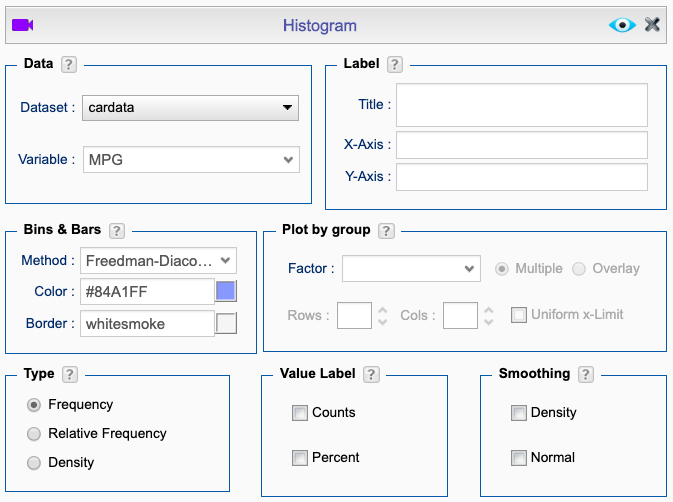Screen dimensions: 673x502
Task: Open the Factor dropdown
Action: click(x=411, y=269)
